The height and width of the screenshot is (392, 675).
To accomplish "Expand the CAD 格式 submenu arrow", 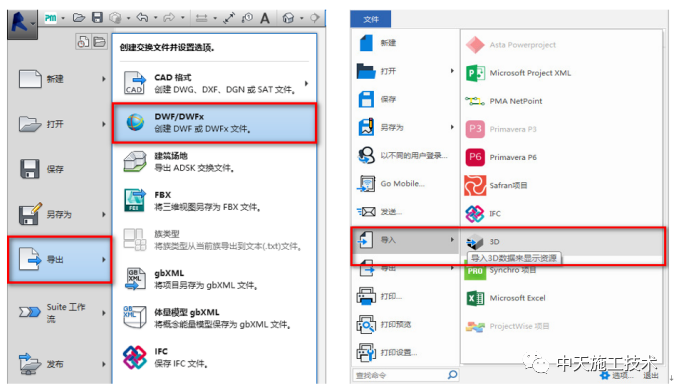I will pos(307,83).
